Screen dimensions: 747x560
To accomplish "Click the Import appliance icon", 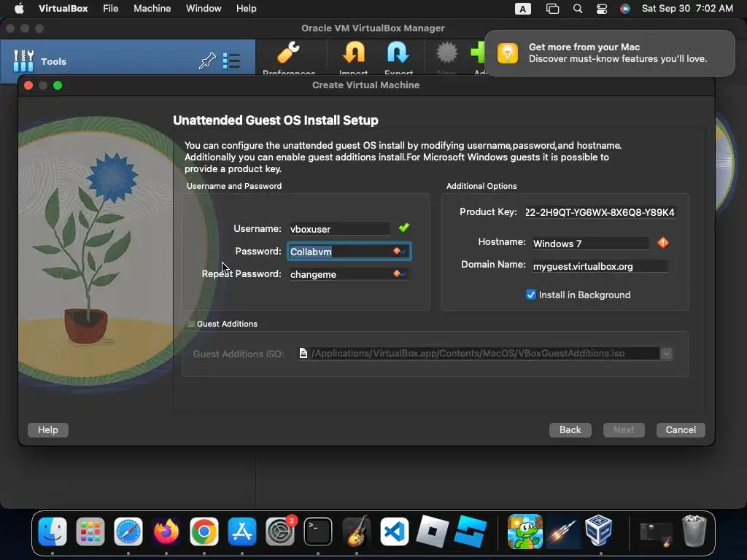I will [x=354, y=52].
